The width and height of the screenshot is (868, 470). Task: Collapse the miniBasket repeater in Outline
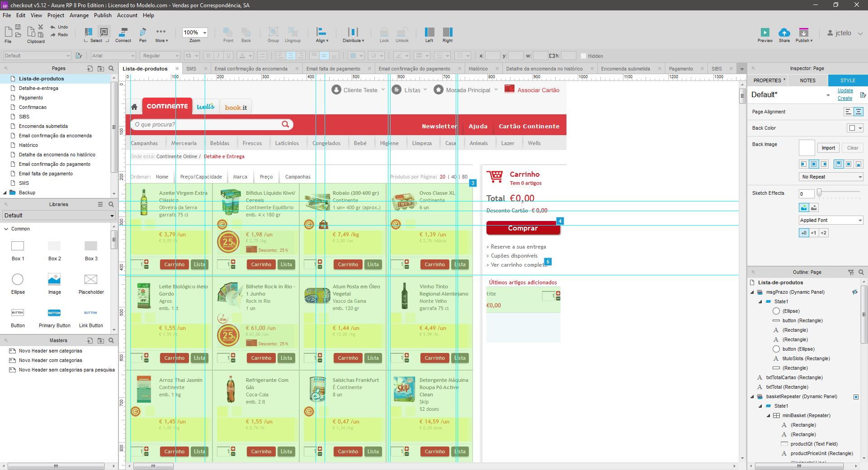tap(769, 416)
